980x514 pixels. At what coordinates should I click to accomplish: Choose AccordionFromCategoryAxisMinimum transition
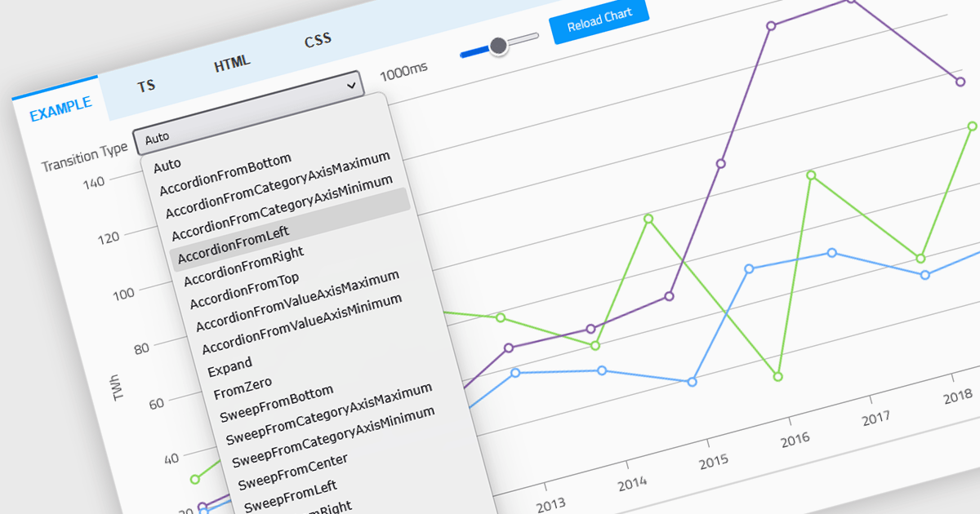283,207
